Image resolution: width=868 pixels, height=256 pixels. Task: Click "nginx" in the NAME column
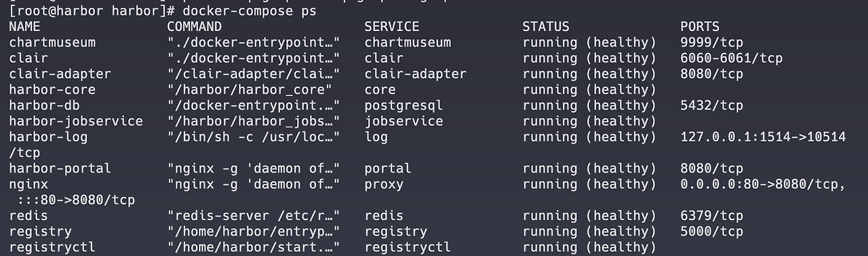(x=28, y=184)
